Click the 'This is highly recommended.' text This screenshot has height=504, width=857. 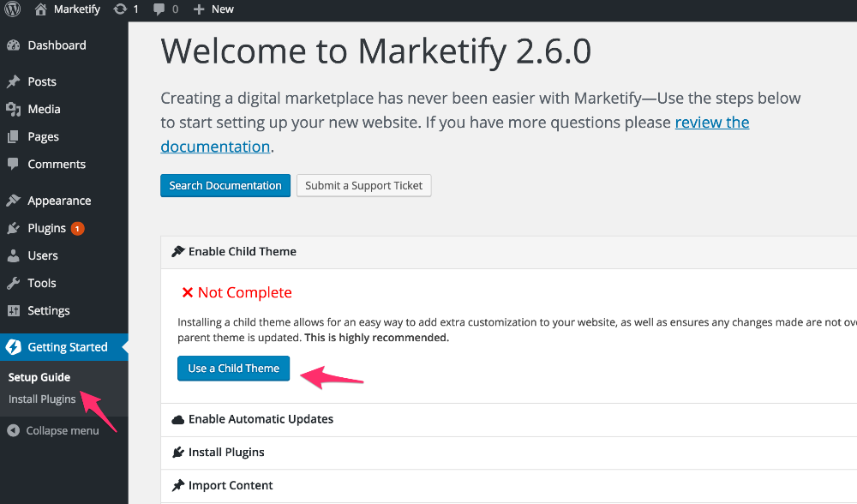[x=376, y=338]
